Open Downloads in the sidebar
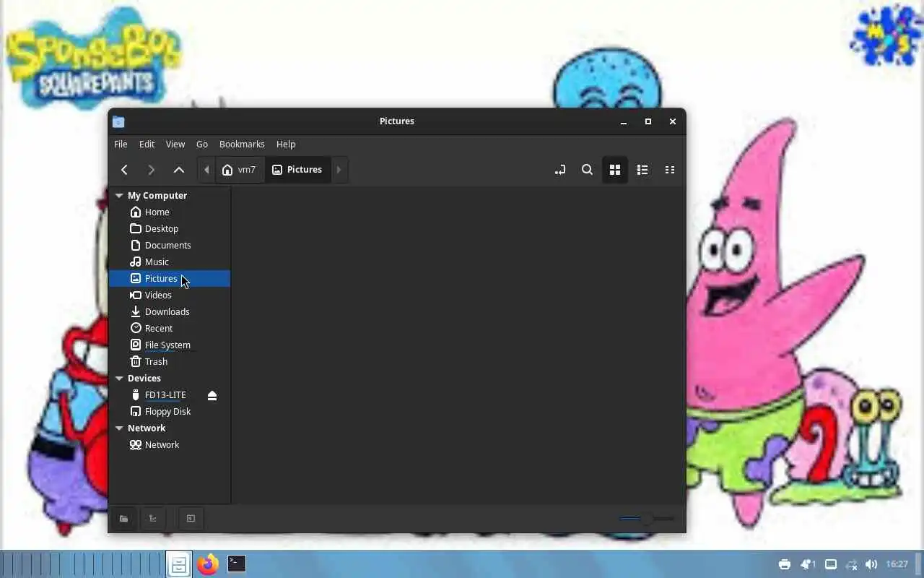Screen dimensions: 924x578 170,312
